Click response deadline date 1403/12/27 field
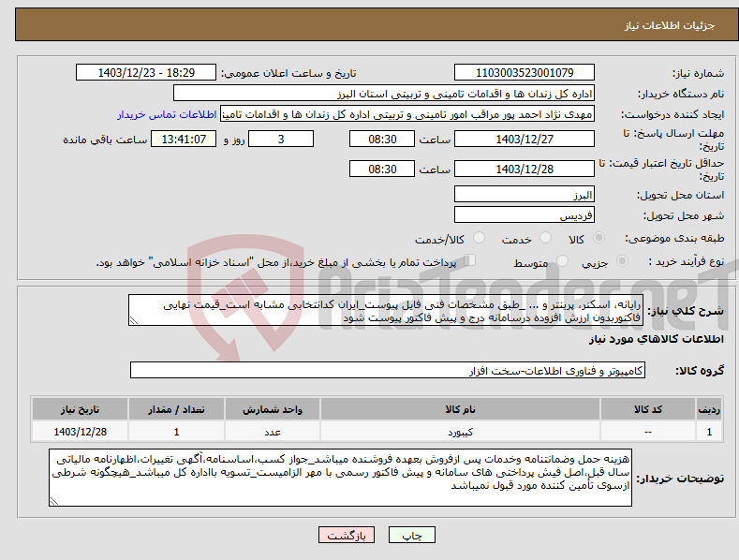This screenshot has height=560, width=739. [525, 139]
